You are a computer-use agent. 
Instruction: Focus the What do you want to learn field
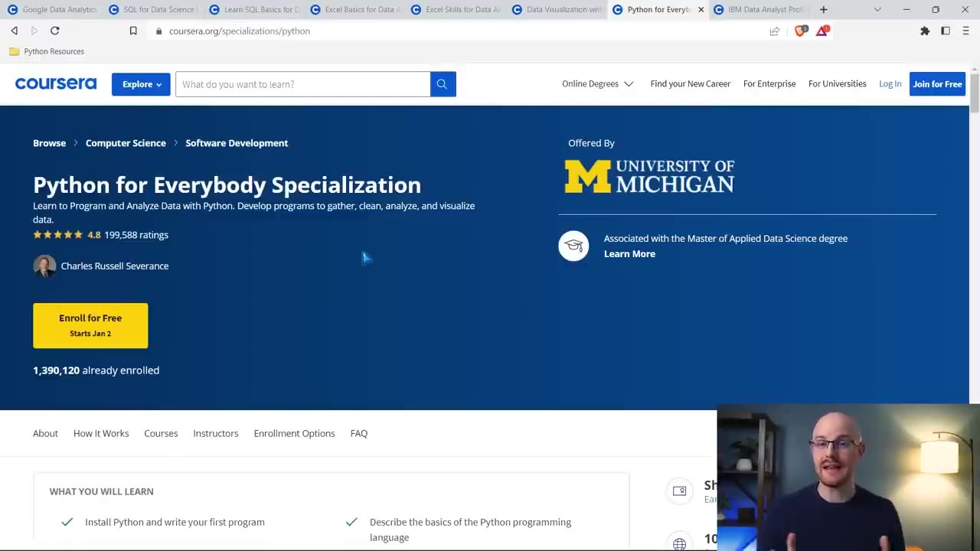[x=303, y=84]
